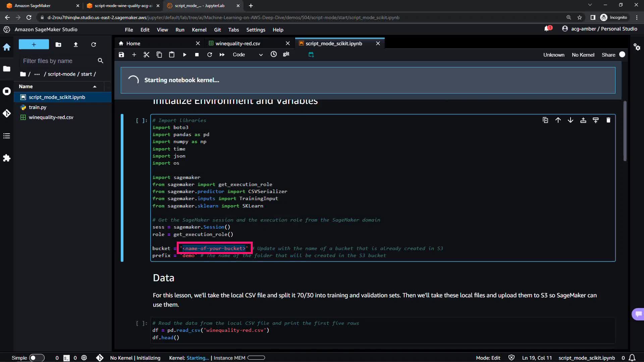
Task: Restart the kernel with the toolbar icon
Action: click(210, 55)
